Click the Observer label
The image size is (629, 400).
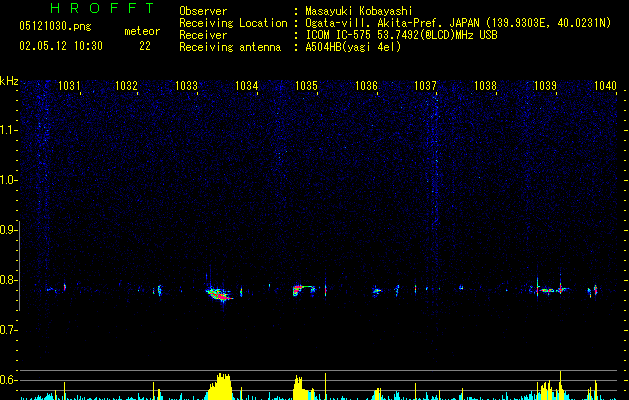point(203,11)
